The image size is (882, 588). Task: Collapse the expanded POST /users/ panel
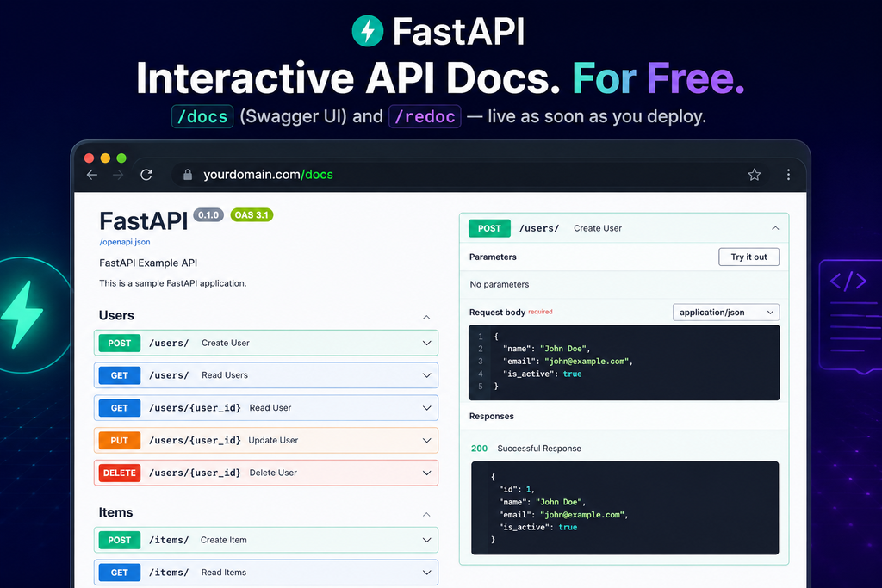point(775,228)
